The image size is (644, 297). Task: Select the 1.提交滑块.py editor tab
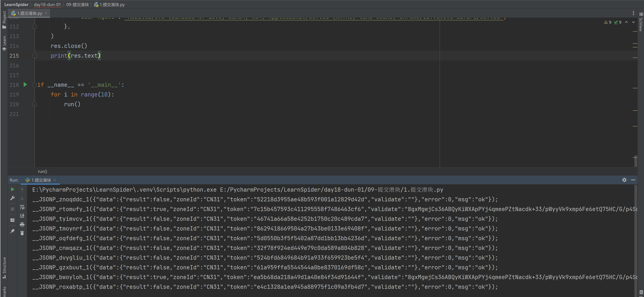[x=29, y=13]
